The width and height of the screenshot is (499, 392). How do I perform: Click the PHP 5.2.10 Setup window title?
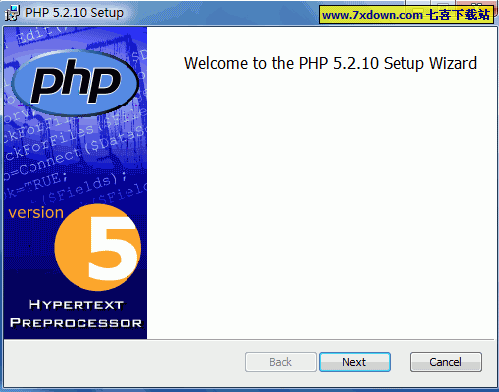74,13
